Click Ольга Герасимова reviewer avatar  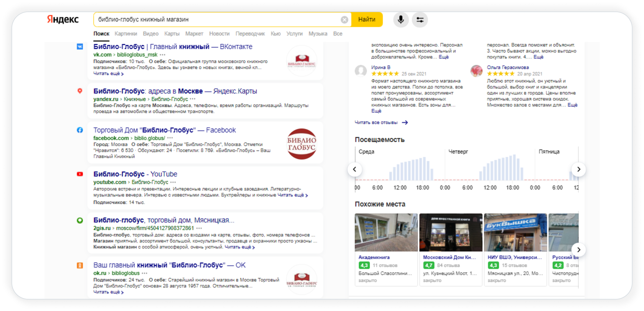[x=476, y=71]
